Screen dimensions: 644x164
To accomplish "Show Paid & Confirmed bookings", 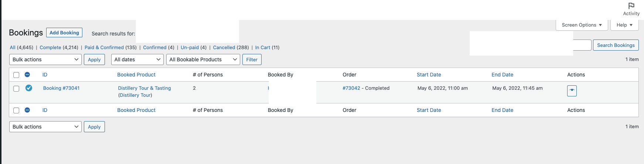I will 104,48.
